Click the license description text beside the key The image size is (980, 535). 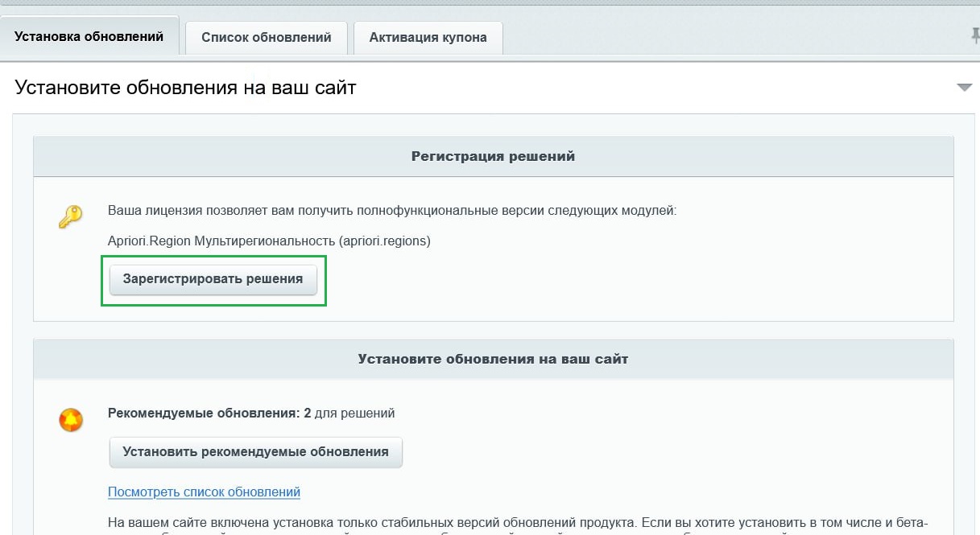392,211
